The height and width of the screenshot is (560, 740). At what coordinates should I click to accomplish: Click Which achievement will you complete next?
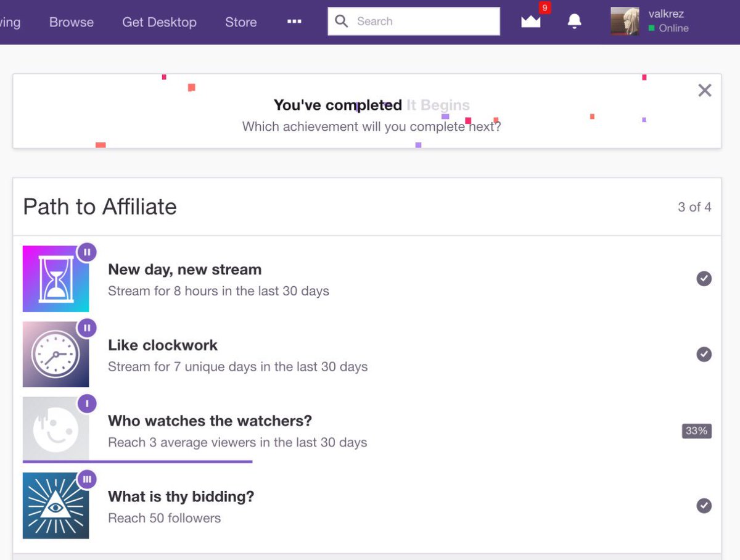click(x=371, y=127)
